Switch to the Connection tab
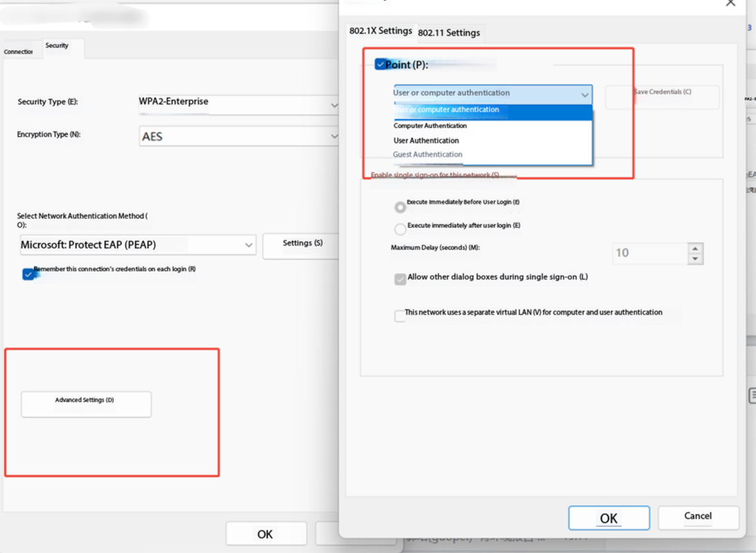This screenshot has height=553, width=756. click(x=19, y=52)
